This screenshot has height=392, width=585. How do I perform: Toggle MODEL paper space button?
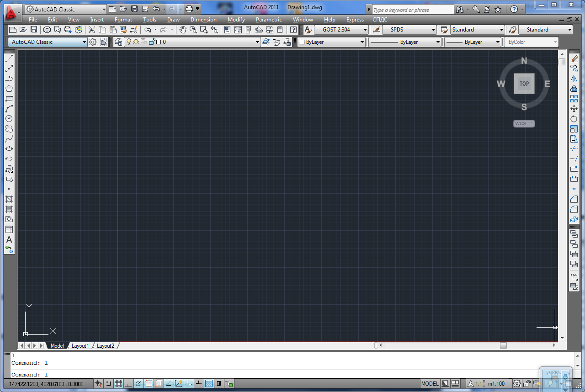[430, 384]
